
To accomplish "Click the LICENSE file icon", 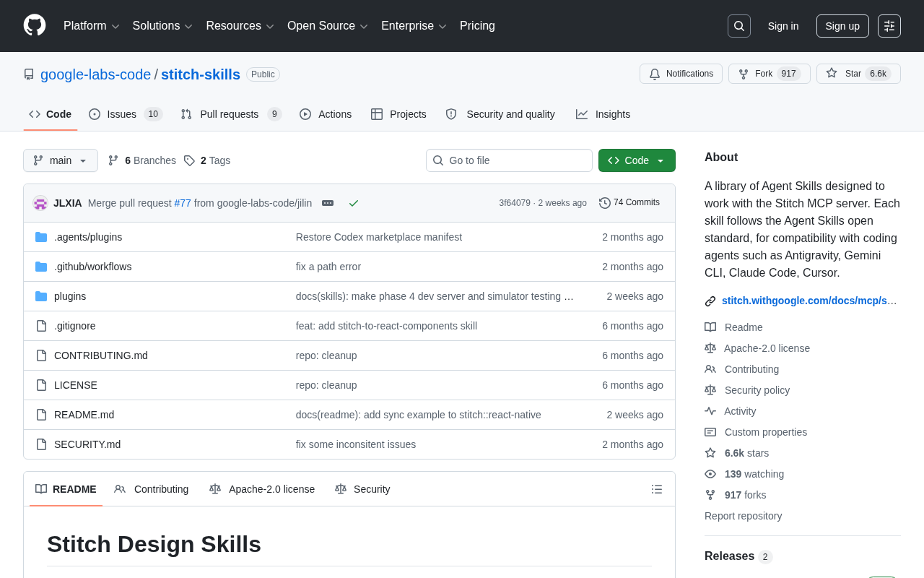I will (41, 385).
